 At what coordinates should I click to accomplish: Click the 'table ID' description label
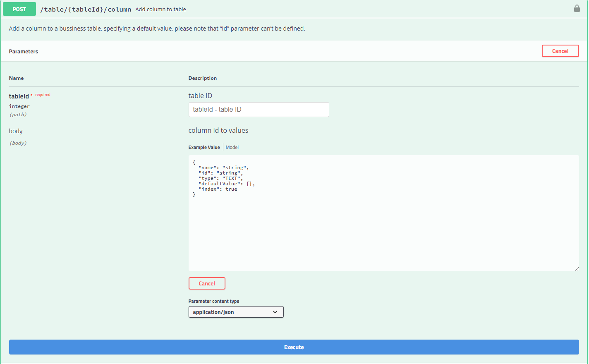(x=200, y=95)
